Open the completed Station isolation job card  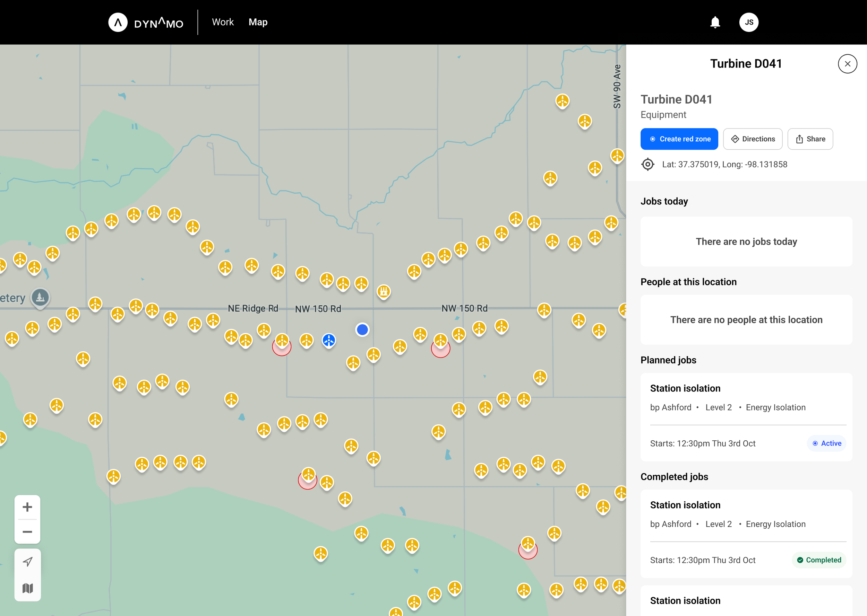[746, 532]
